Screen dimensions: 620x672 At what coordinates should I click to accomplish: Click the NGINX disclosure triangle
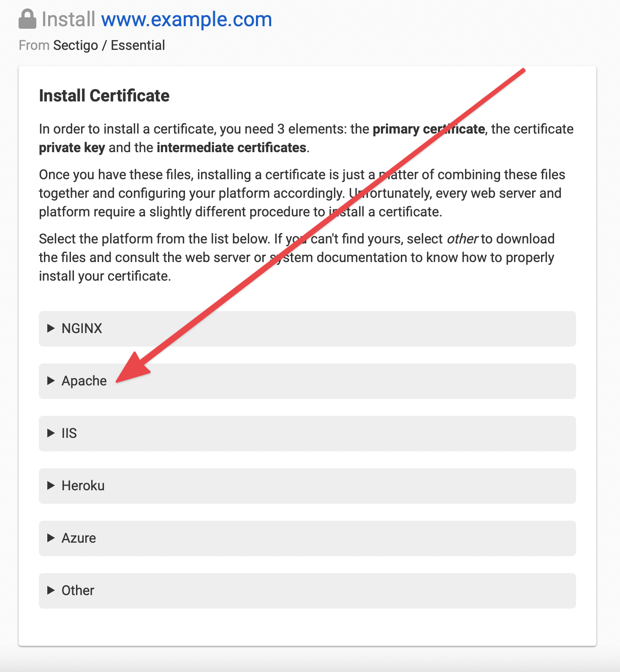coord(51,328)
